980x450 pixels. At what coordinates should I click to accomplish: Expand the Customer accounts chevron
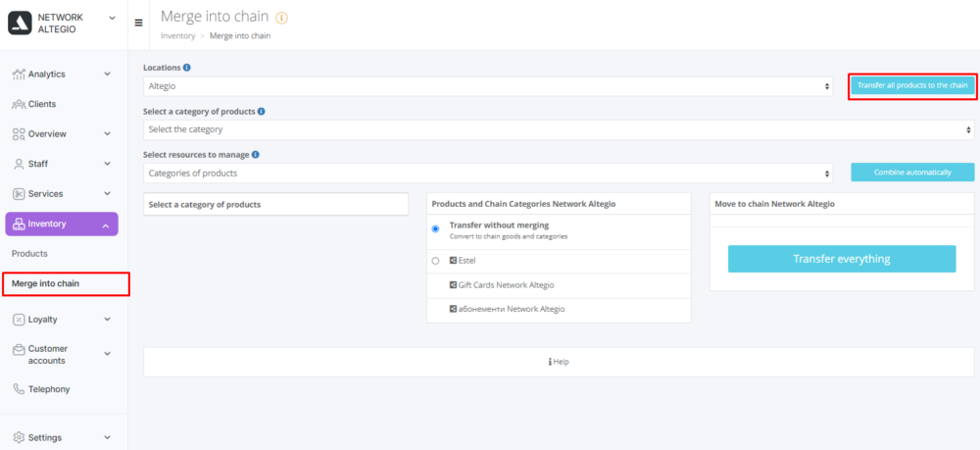(x=107, y=354)
